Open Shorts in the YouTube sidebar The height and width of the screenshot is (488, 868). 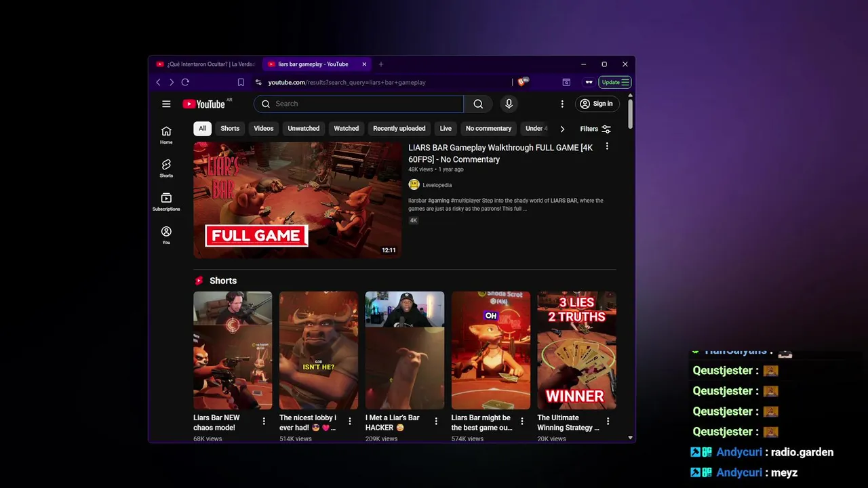(166, 168)
